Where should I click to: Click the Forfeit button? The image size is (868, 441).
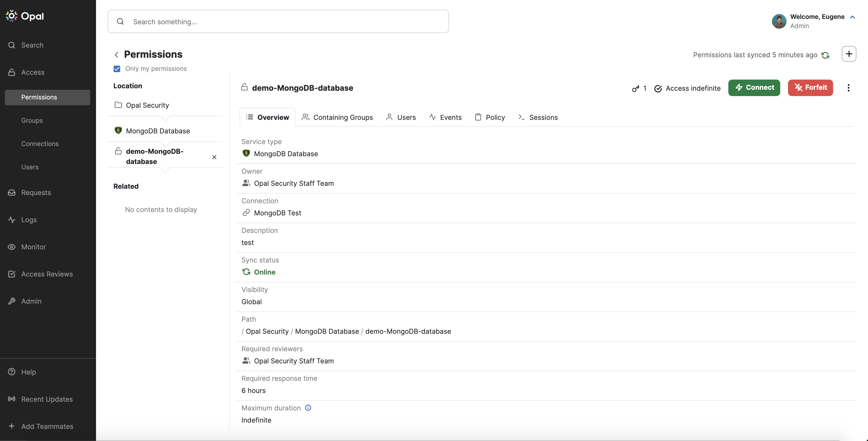[810, 88]
